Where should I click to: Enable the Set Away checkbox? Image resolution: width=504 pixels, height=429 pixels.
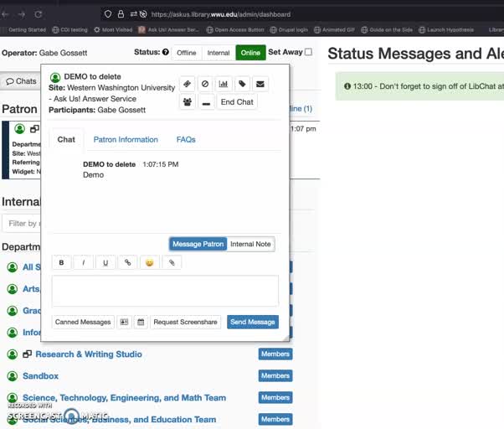pyautogui.click(x=308, y=52)
